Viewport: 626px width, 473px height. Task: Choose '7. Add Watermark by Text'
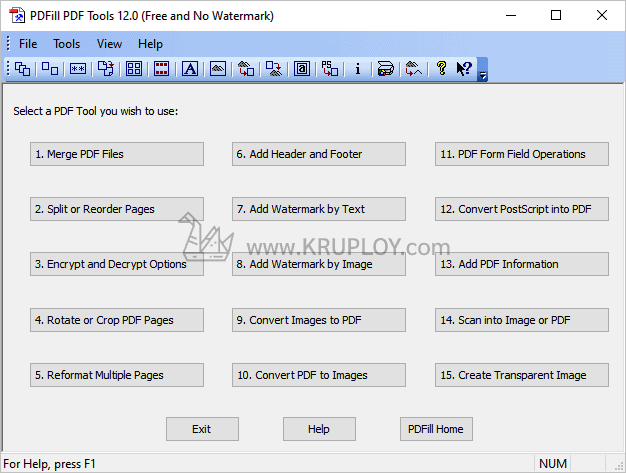point(319,209)
